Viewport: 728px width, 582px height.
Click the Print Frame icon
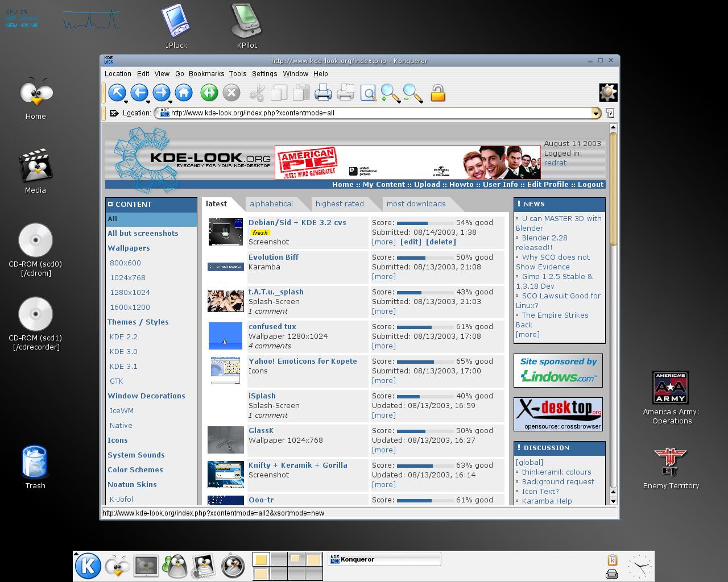pos(345,93)
